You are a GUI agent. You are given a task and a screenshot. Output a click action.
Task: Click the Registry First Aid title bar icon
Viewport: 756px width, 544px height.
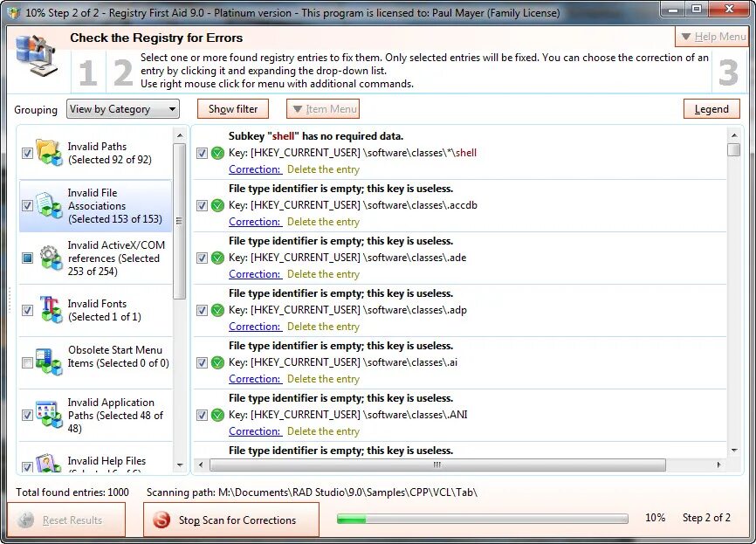(14, 12)
